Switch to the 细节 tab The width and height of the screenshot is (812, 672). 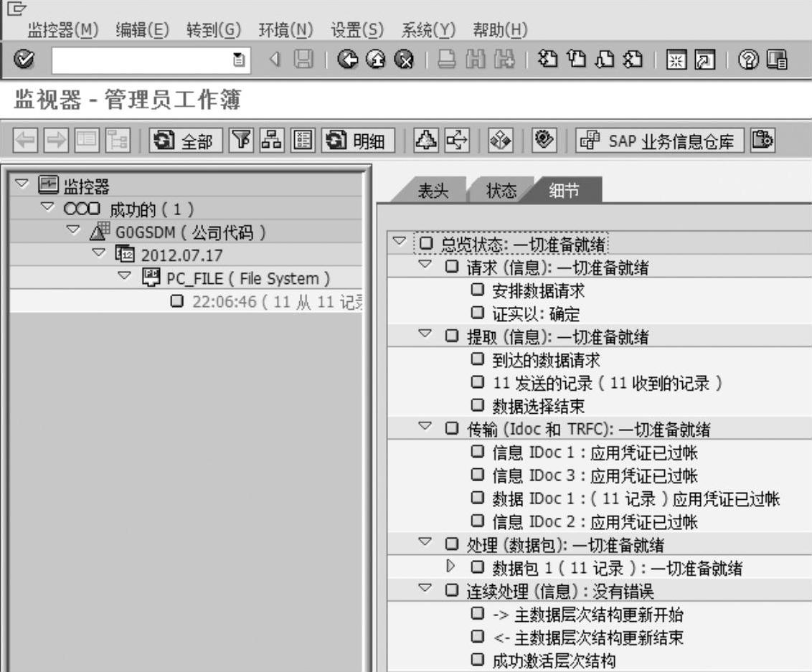coord(565,191)
